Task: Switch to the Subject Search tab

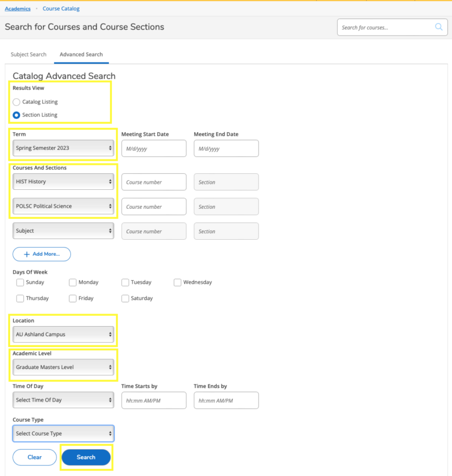Action: pyautogui.click(x=29, y=55)
